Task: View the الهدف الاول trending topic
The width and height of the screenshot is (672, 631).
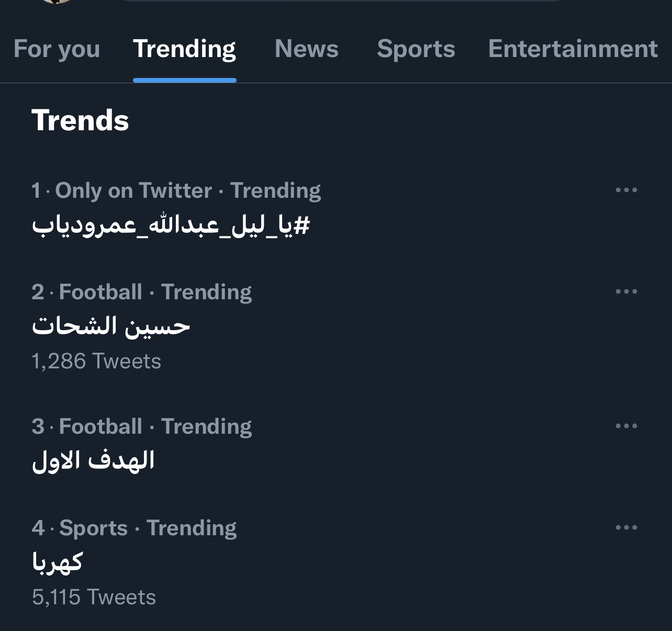Action: pyautogui.click(x=93, y=461)
